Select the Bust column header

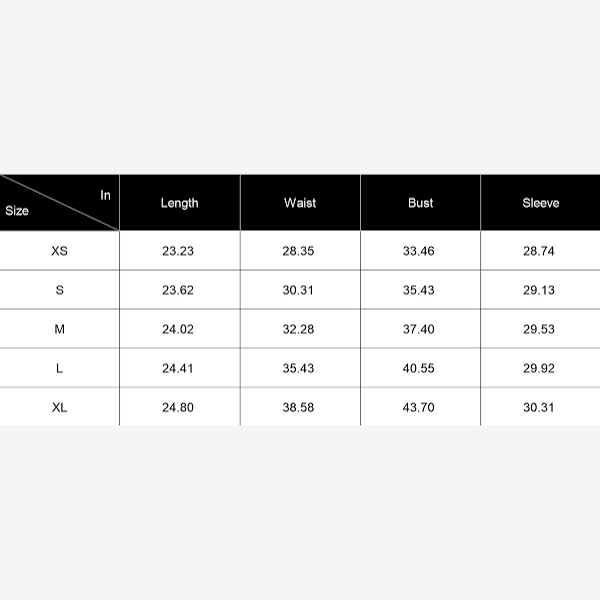pyautogui.click(x=421, y=203)
